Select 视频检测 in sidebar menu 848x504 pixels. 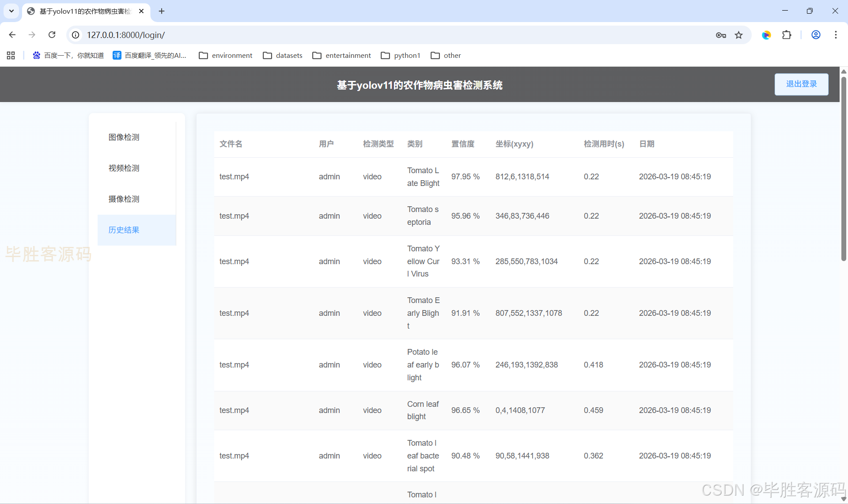click(x=124, y=168)
